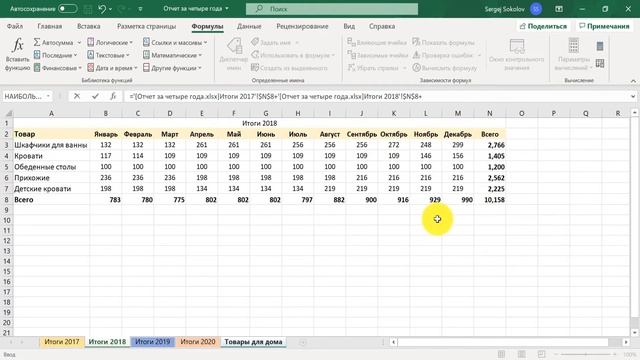640x360 pixels.
Task: Select the Итоги 2020 sheet tab
Action: pos(198,342)
